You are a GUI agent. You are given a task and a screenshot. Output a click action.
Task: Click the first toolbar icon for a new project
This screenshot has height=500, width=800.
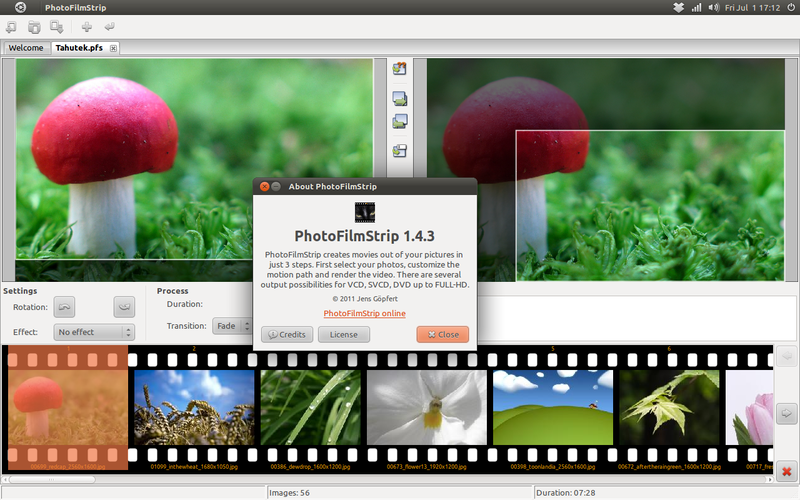(11, 27)
